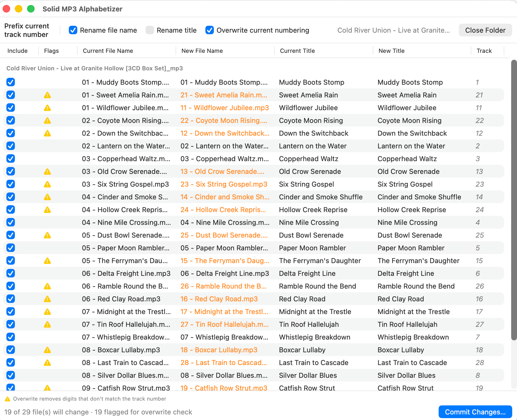The width and height of the screenshot is (517, 420).
Task: Click the warning flag for Ramble Round the Bend
Action: click(x=47, y=286)
